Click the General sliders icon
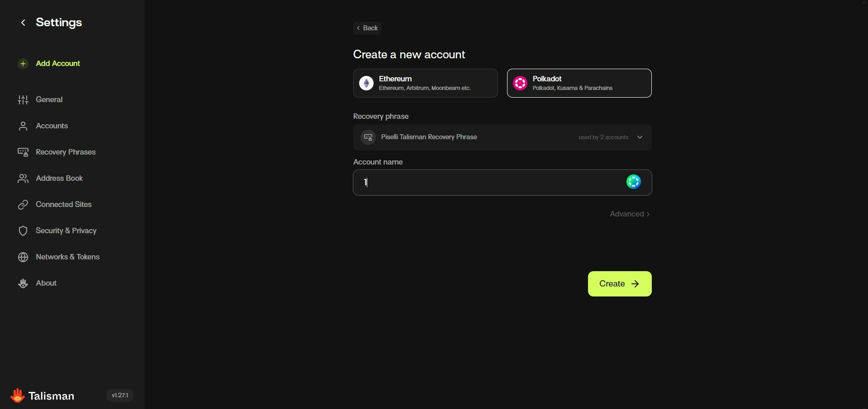The image size is (868, 409). pos(23,100)
